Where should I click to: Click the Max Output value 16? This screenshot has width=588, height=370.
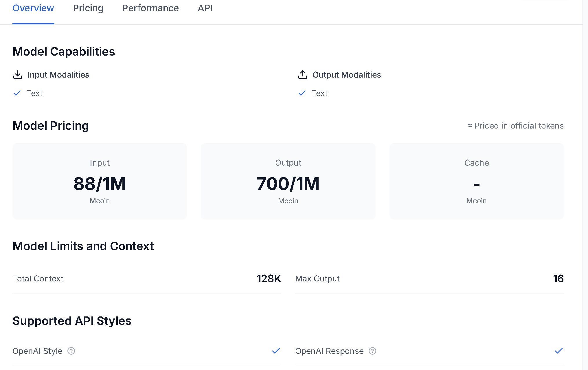click(x=558, y=279)
